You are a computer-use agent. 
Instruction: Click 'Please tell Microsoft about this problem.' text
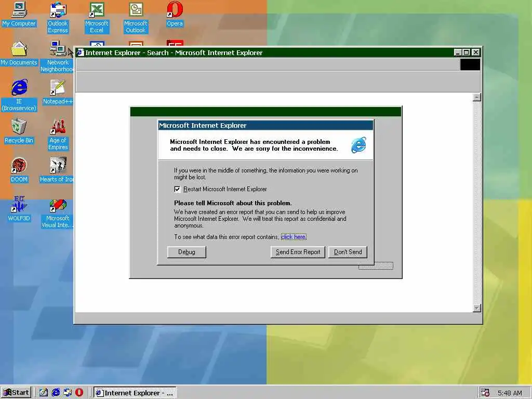[233, 203]
